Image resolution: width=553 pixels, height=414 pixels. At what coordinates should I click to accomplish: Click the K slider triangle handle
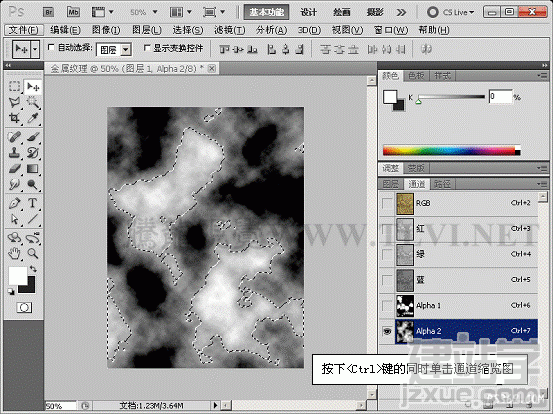[418, 102]
